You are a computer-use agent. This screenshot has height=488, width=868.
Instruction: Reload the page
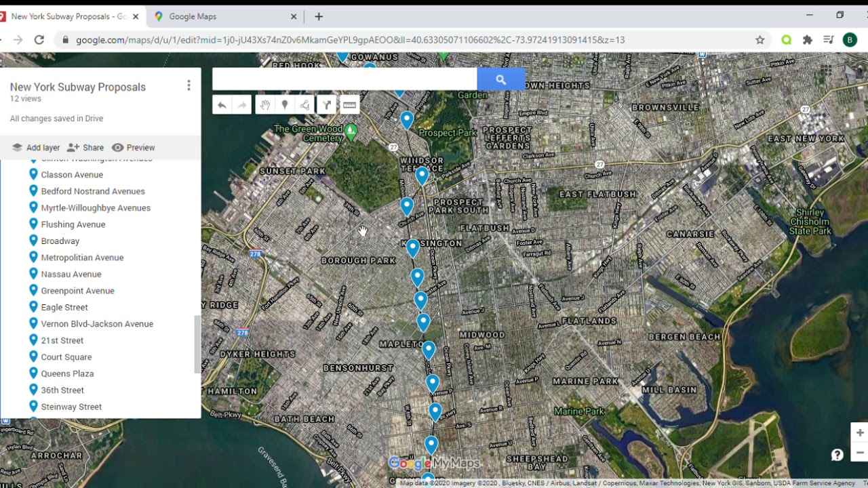pos(39,40)
